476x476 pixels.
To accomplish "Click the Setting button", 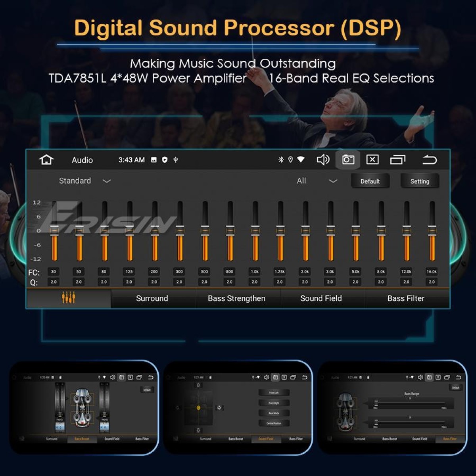I will pyautogui.click(x=419, y=181).
